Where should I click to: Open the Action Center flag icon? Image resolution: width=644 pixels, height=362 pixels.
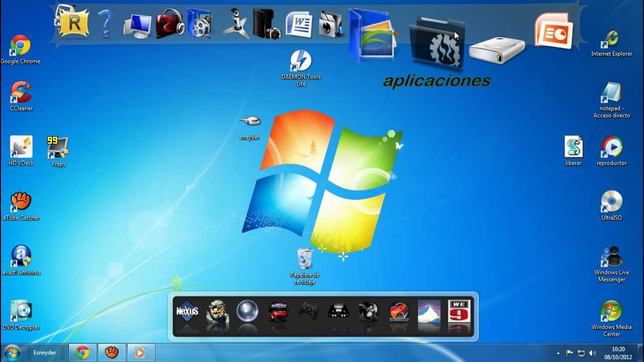(570, 353)
